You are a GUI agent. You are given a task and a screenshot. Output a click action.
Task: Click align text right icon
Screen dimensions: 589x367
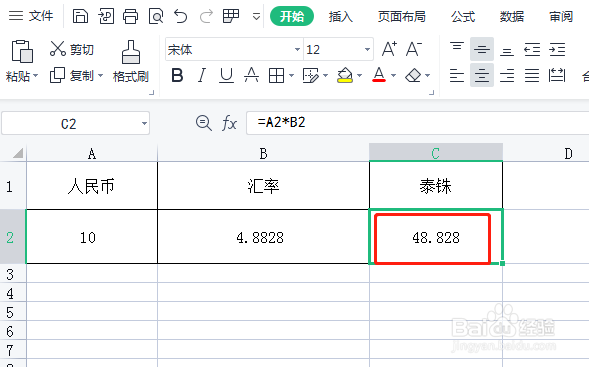(x=507, y=76)
